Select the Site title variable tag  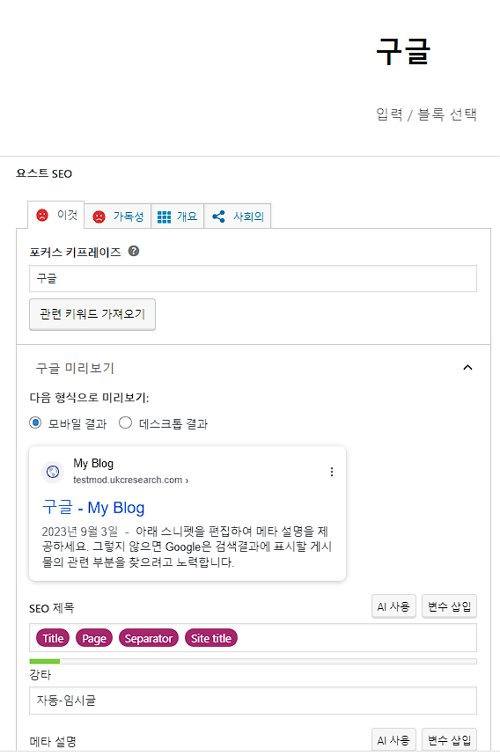[211, 638]
